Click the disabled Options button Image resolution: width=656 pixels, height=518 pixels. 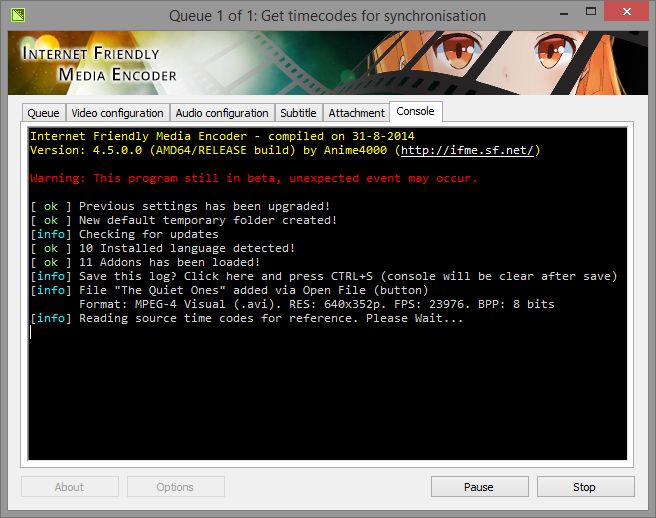click(176, 487)
